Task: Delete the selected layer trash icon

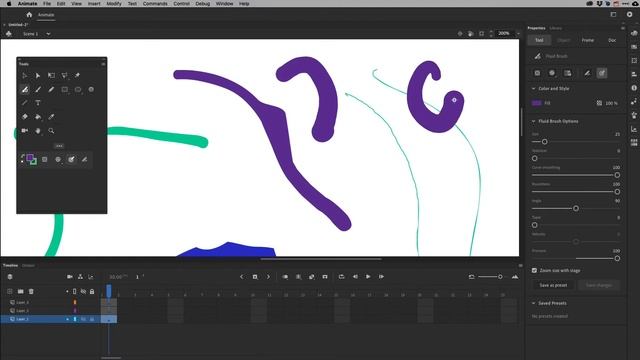Action: [x=31, y=291]
